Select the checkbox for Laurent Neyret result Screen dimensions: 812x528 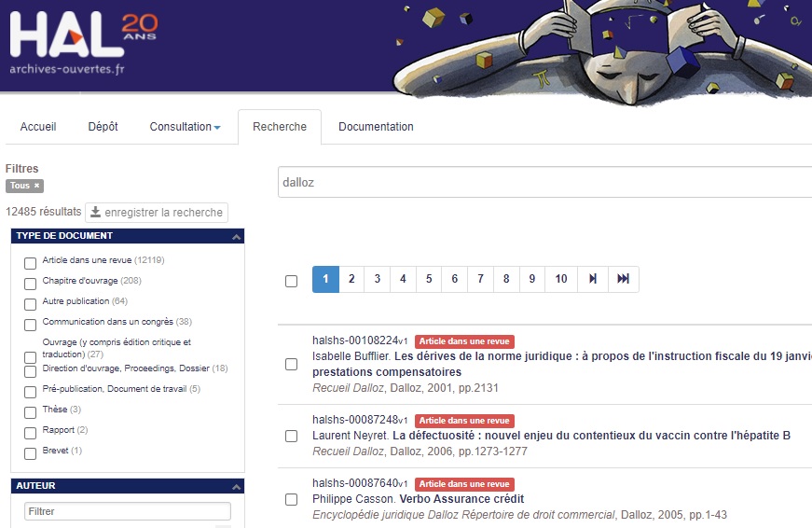click(x=292, y=436)
